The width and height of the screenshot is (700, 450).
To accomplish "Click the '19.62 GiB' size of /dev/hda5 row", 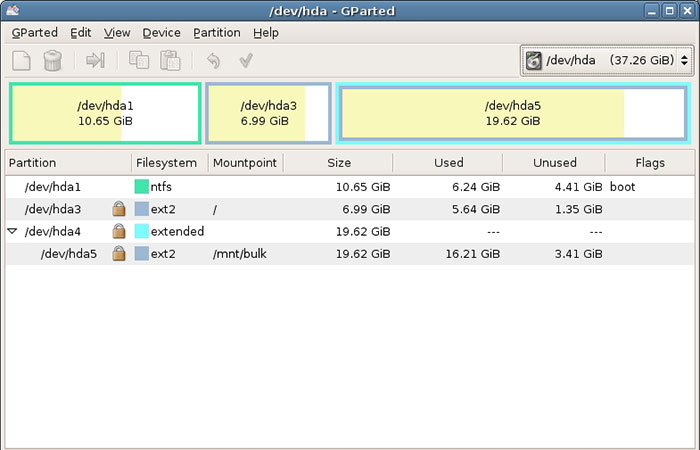I will (363, 254).
